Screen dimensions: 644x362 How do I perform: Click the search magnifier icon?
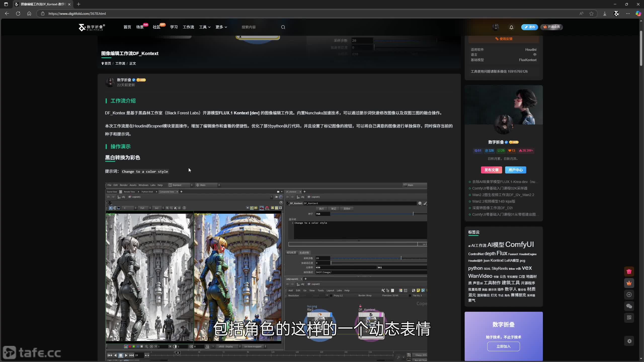(283, 27)
